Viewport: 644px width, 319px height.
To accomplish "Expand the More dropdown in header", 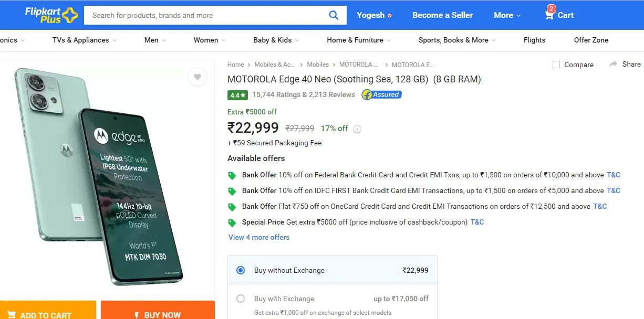I will [x=507, y=15].
